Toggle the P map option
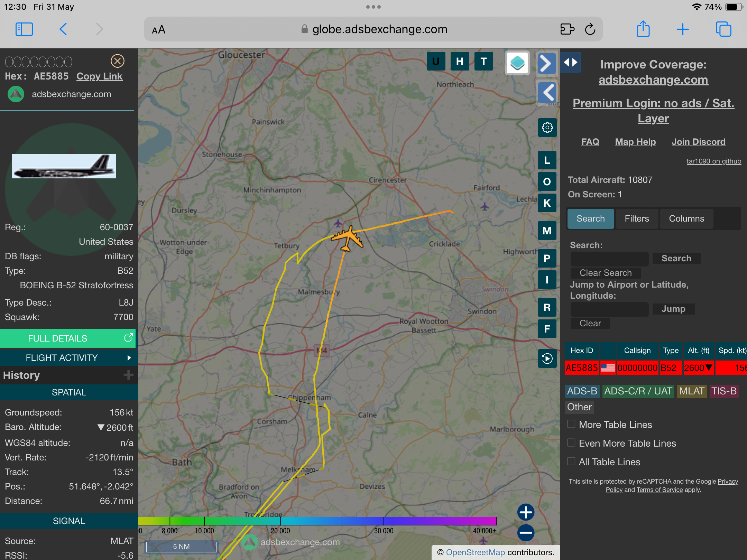Viewport: 747px width, 560px height. [x=547, y=258]
